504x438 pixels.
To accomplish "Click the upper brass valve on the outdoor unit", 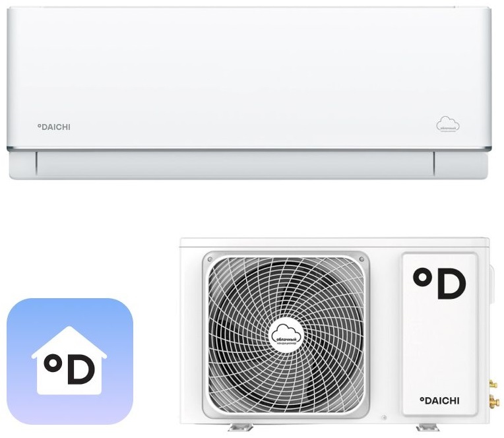I will tap(493, 383).
